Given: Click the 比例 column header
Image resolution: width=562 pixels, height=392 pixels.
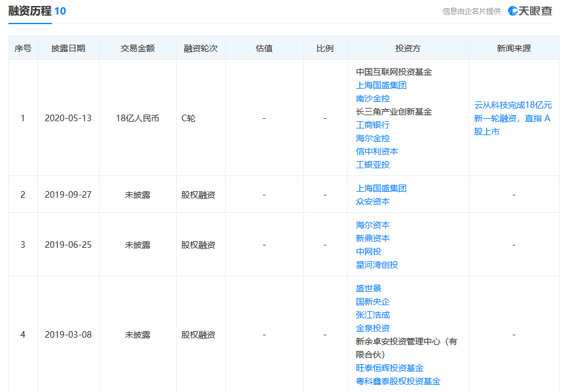Looking at the screenshot, I should [325, 48].
